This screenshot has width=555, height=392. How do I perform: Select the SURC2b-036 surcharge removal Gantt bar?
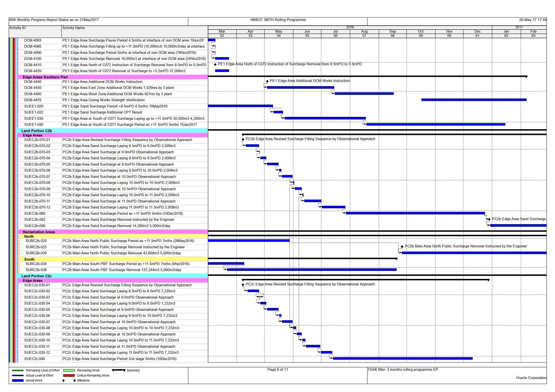click(312, 269)
